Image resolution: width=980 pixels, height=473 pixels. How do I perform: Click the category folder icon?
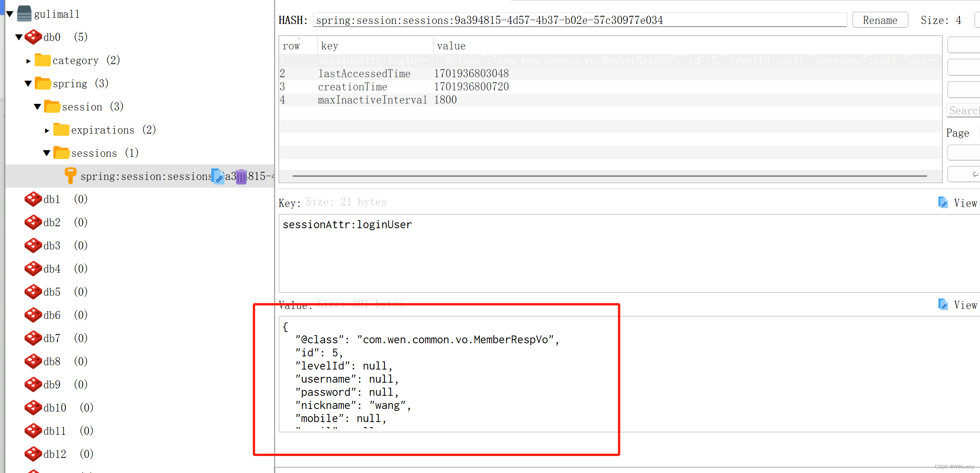[42, 60]
